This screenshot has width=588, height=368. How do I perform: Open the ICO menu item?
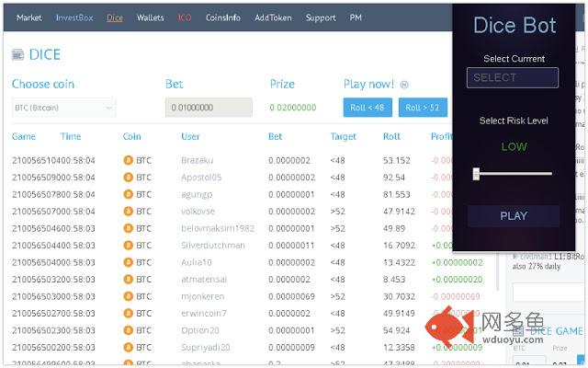tap(185, 17)
